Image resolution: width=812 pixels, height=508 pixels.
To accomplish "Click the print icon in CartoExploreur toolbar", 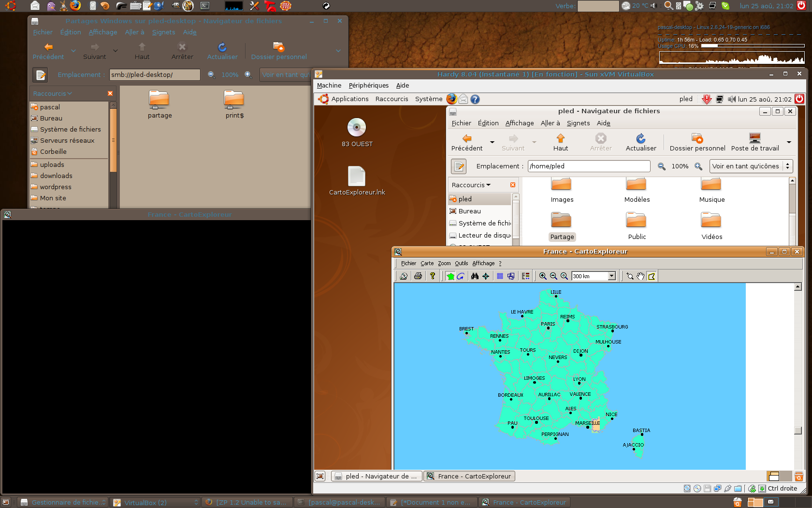I will pos(418,276).
